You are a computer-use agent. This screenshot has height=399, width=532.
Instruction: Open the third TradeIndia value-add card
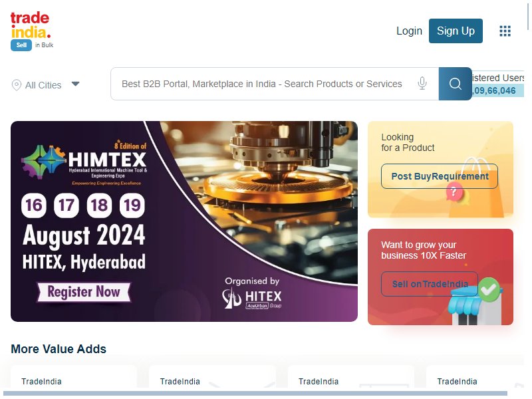point(351,376)
